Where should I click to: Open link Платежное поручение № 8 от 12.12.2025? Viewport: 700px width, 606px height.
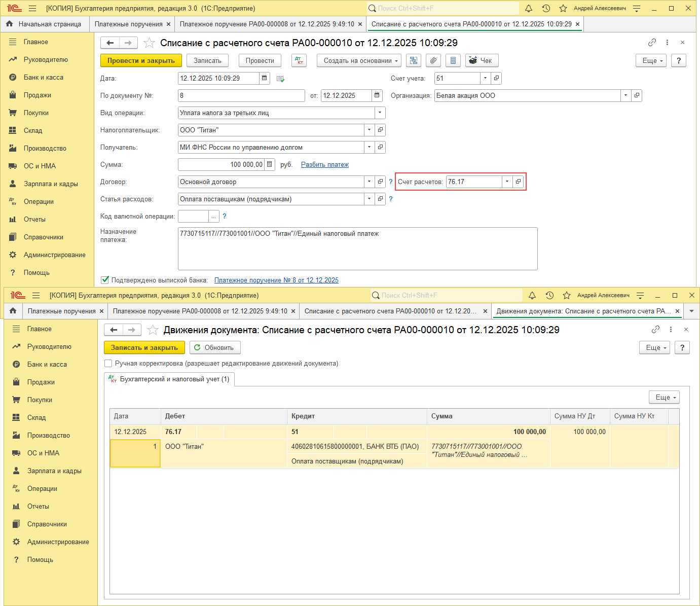(276, 280)
